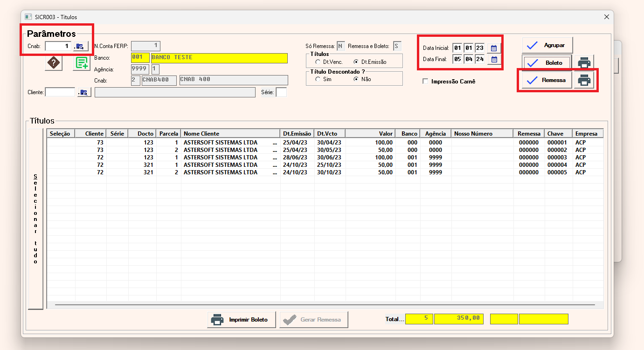Screen dimensions: 644x350
Task: Click the Data Inicial day field
Action: coord(457,48)
